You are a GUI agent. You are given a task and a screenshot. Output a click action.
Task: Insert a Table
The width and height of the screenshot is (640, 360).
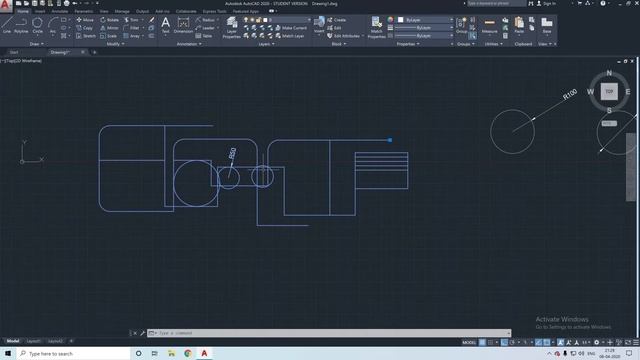(204, 36)
